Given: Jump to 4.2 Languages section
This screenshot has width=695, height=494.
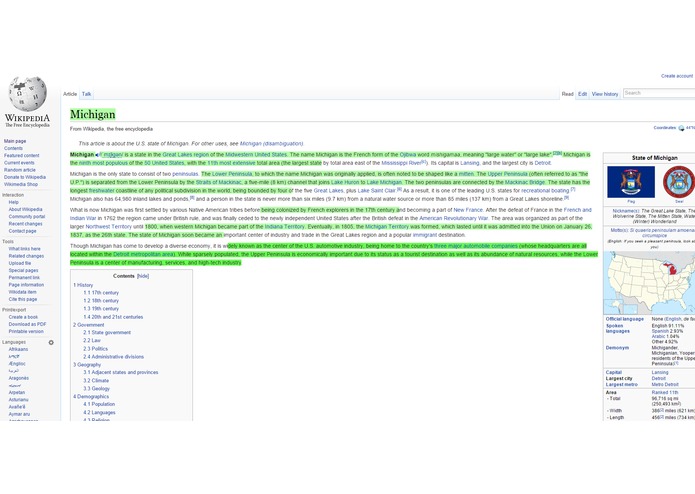Looking at the screenshot, I should tap(99, 412).
